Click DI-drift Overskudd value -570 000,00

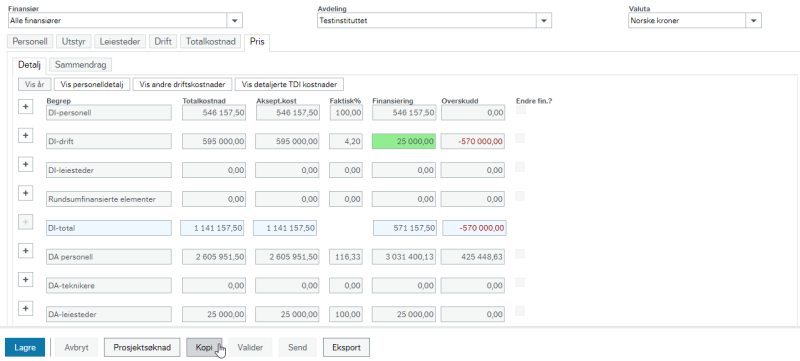pos(473,142)
